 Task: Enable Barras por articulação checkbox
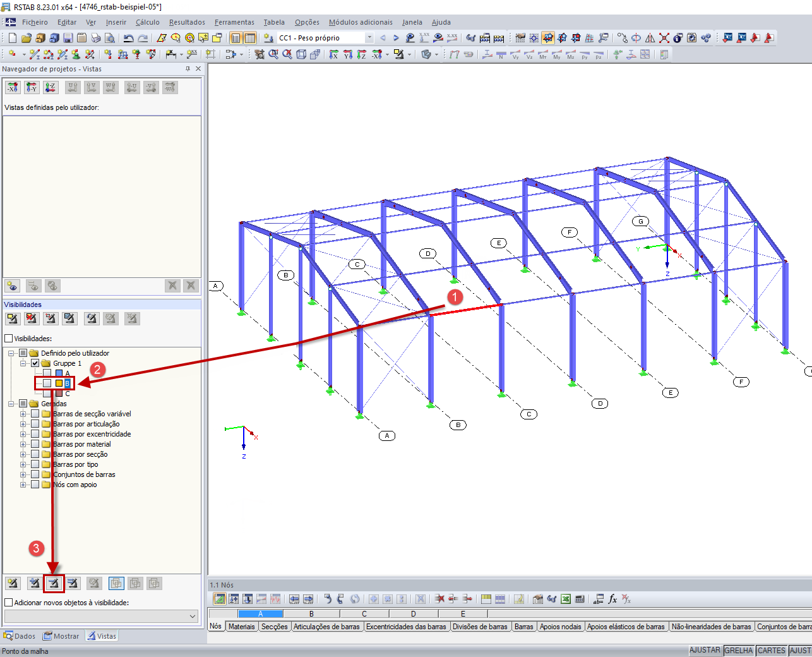[35, 424]
